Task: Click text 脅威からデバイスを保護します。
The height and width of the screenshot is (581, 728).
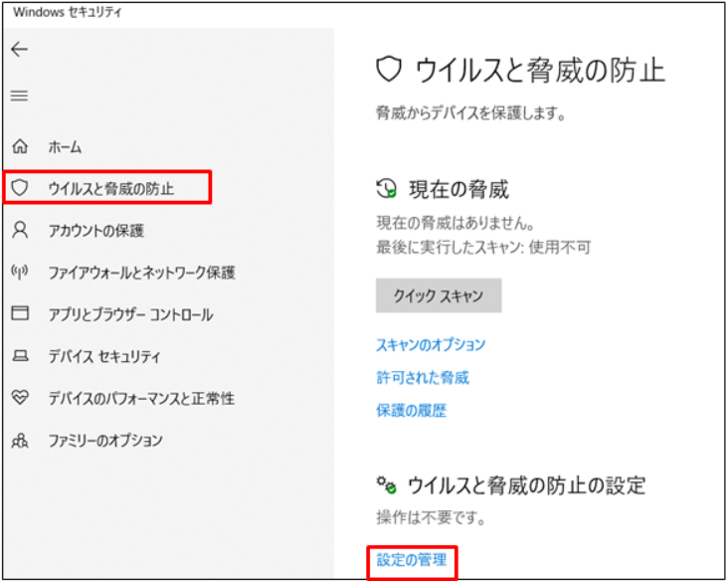Action: pos(470,112)
